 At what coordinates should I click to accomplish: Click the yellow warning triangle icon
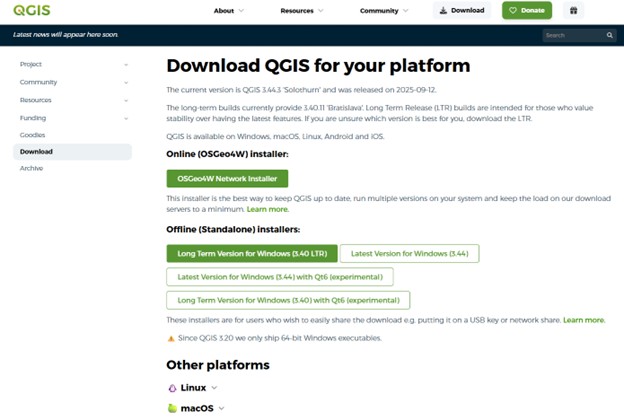click(171, 338)
